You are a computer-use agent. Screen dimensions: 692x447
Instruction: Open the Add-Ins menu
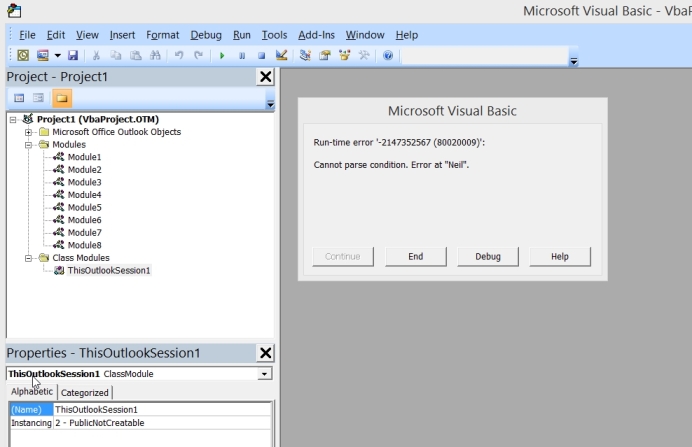(x=316, y=35)
